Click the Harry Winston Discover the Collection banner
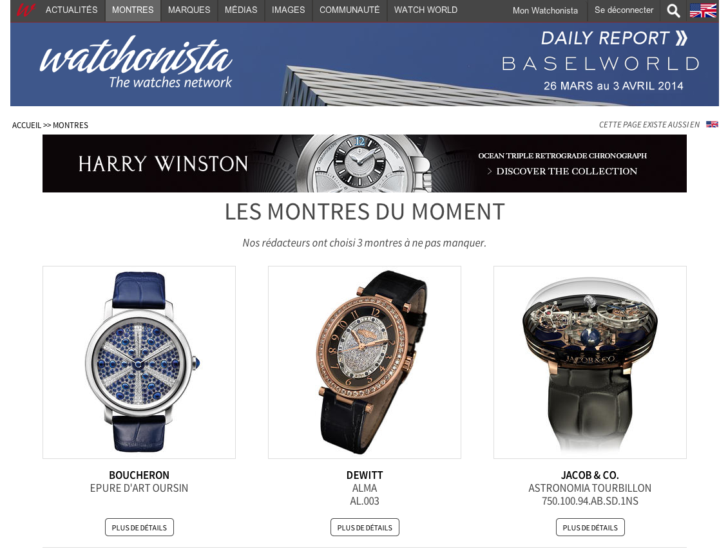 click(365, 163)
